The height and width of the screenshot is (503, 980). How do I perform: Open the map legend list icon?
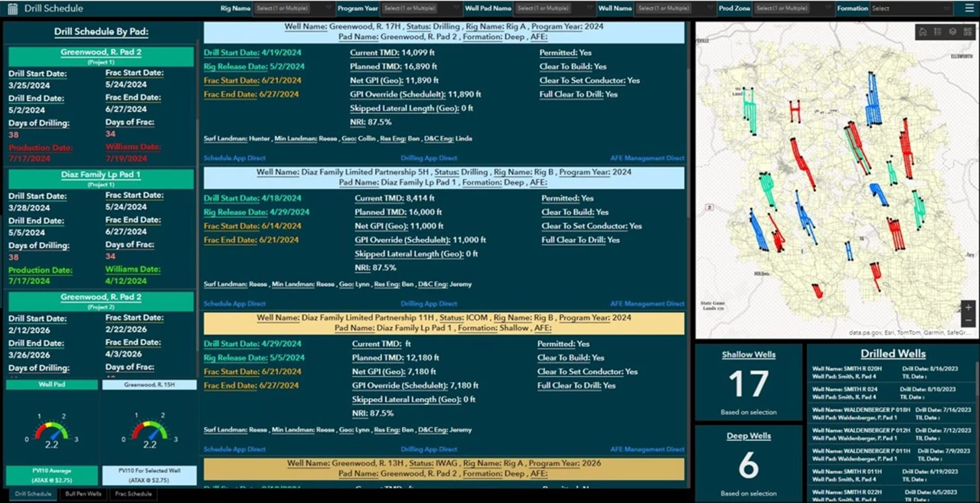pyautogui.click(x=938, y=32)
